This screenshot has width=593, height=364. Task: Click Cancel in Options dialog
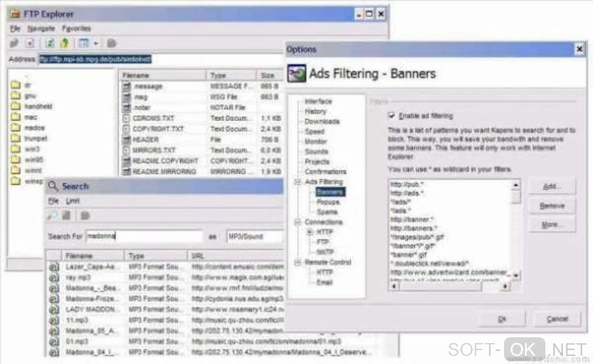click(x=558, y=319)
